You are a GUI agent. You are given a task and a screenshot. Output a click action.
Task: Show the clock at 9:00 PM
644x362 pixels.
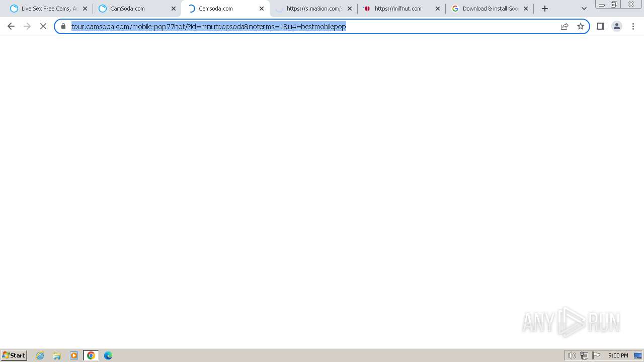(x=618, y=355)
